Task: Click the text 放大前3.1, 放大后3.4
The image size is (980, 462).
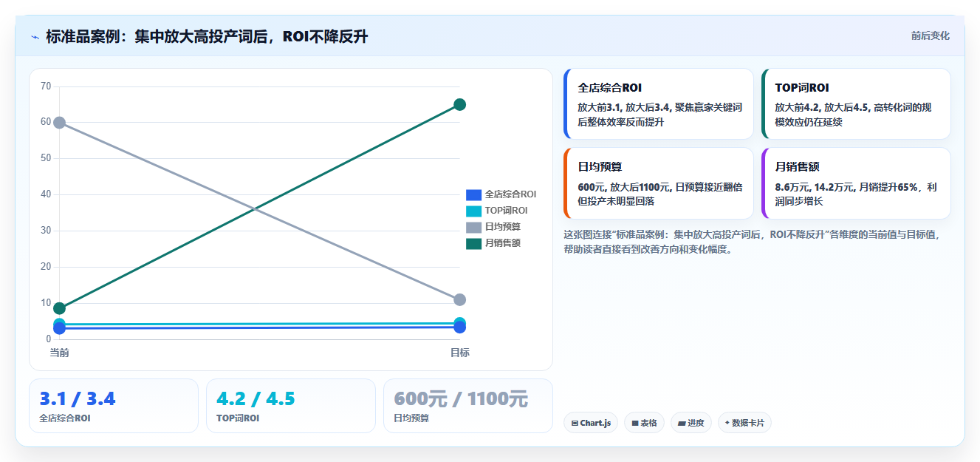Action: pyautogui.click(x=623, y=107)
